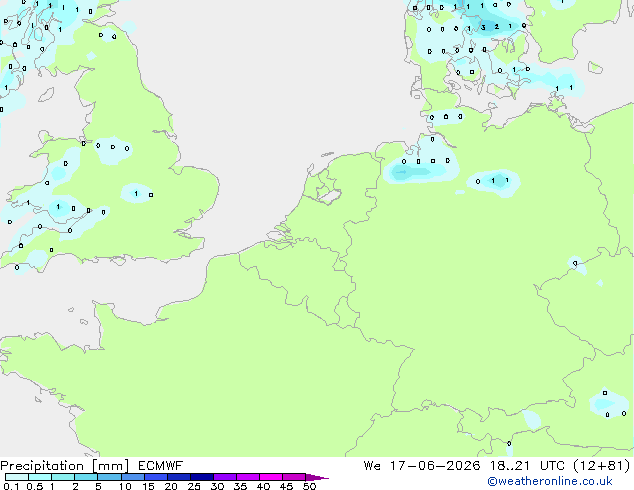Image resolution: width=634 pixels, height=490 pixels.
Task: Click the 'We 17-06-2026' date text
Action: point(422,466)
